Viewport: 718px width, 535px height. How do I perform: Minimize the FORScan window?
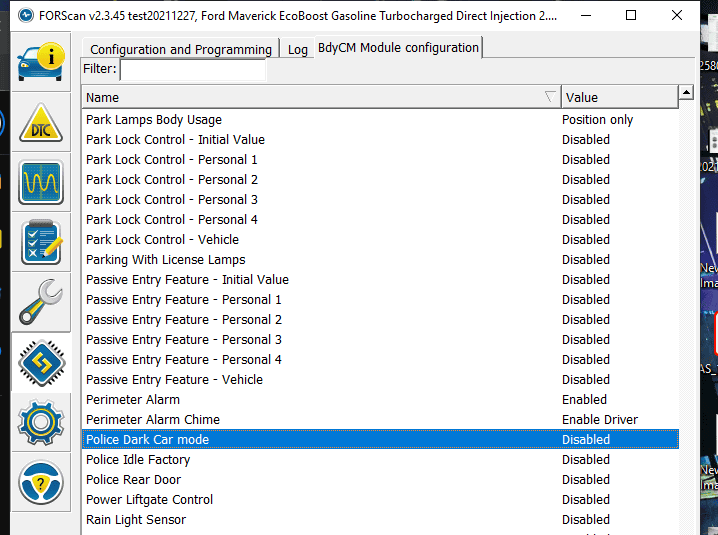click(x=586, y=15)
